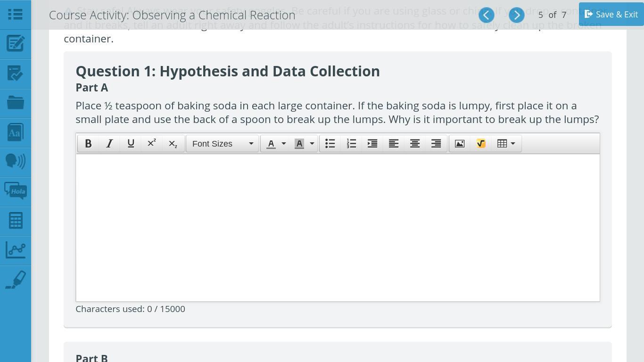This screenshot has width=644, height=362.
Task: Open the text color dropdown arrow
Action: pos(284,144)
